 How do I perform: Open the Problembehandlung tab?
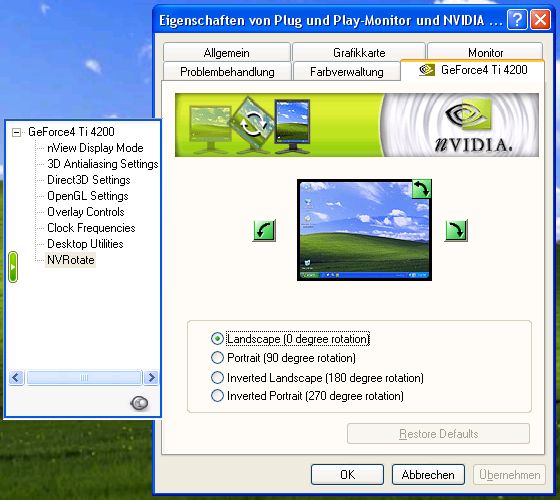click(227, 71)
